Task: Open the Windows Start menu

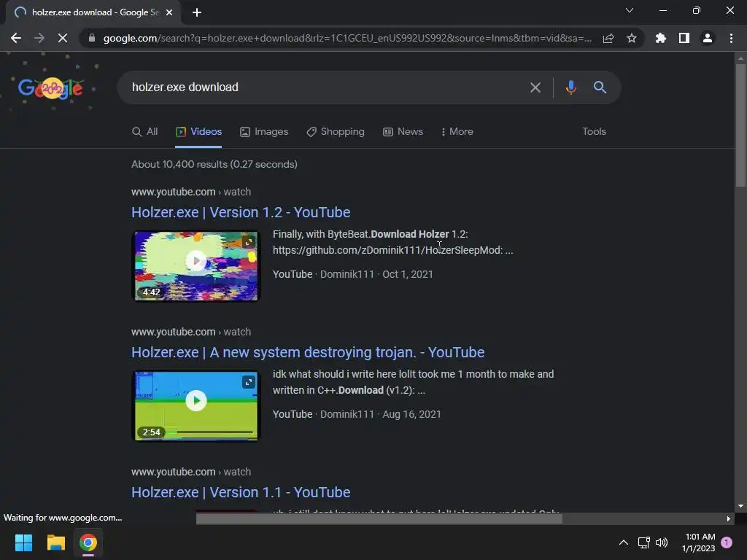Action: [x=23, y=542]
